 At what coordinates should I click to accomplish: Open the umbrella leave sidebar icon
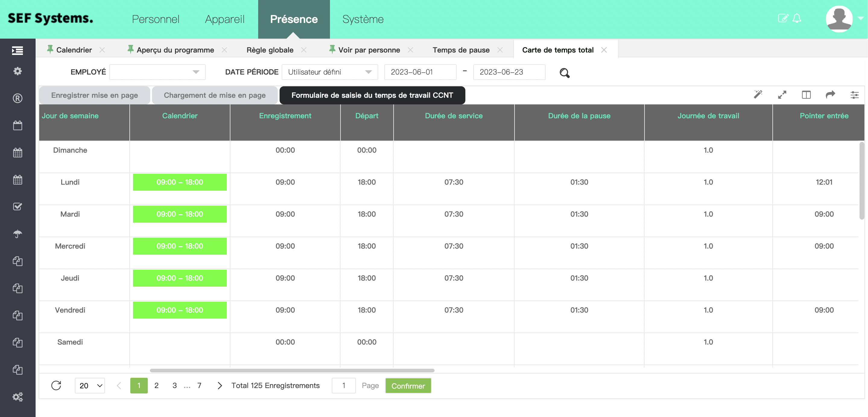(17, 234)
